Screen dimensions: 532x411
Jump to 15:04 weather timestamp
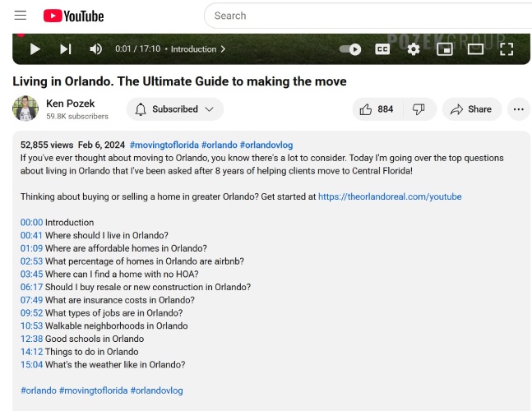[x=31, y=364]
